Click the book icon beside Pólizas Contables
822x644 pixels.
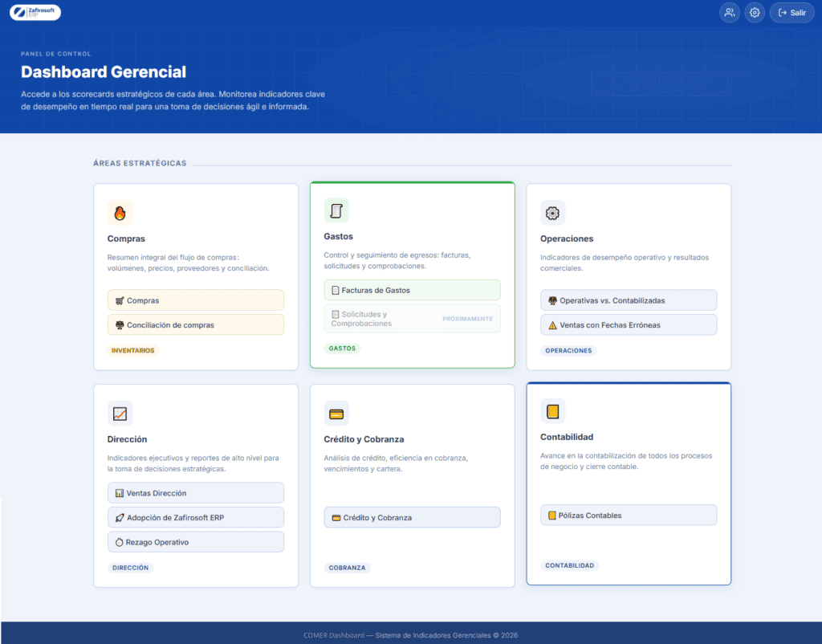coord(552,516)
